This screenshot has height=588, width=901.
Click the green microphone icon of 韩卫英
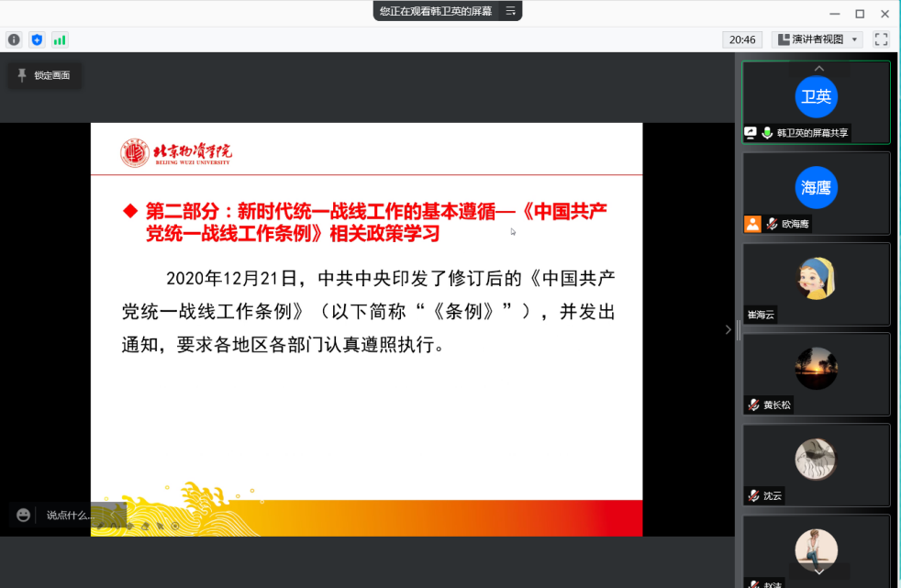pos(766,133)
